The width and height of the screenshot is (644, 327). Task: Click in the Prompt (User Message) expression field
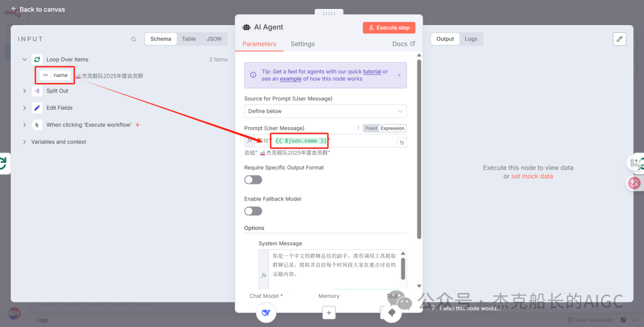click(x=326, y=141)
